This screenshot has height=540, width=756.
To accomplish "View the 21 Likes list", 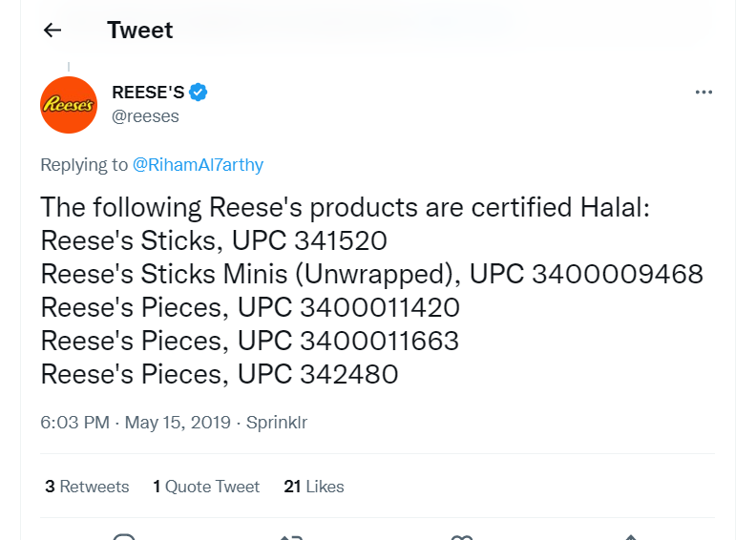I will click(x=314, y=487).
